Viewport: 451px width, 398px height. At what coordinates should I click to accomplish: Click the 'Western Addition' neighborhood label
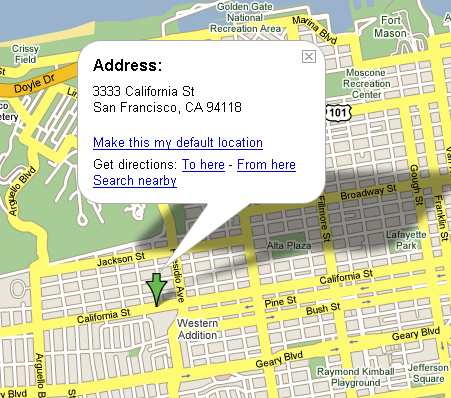coord(197,329)
